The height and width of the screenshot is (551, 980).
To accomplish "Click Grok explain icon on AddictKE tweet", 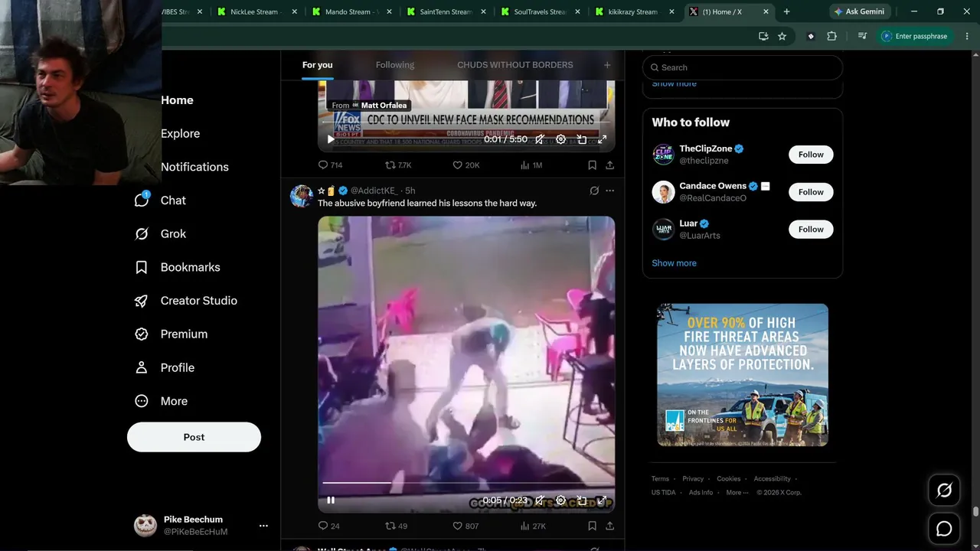I will [x=594, y=191].
